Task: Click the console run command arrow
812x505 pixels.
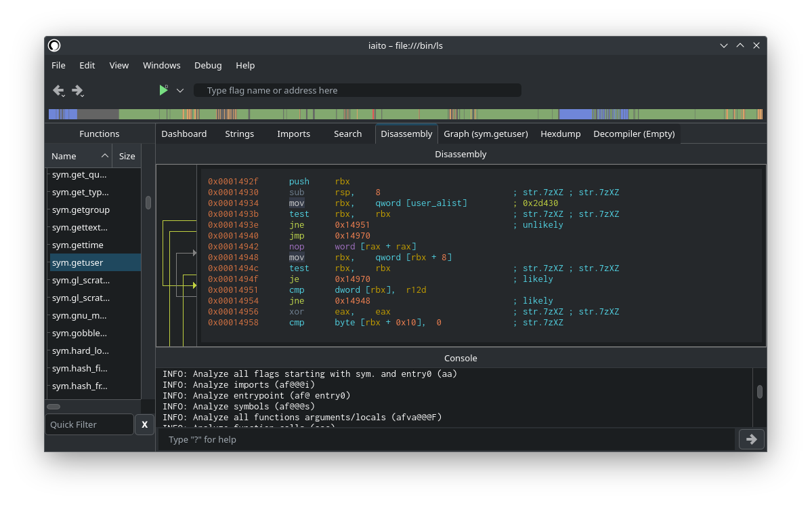Action: 751,439
